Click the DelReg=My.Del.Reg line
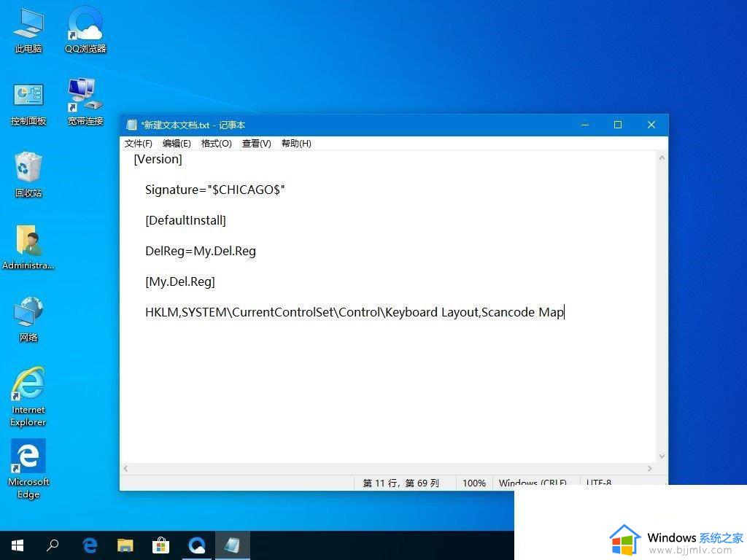Image resolution: width=747 pixels, height=560 pixels. point(201,251)
